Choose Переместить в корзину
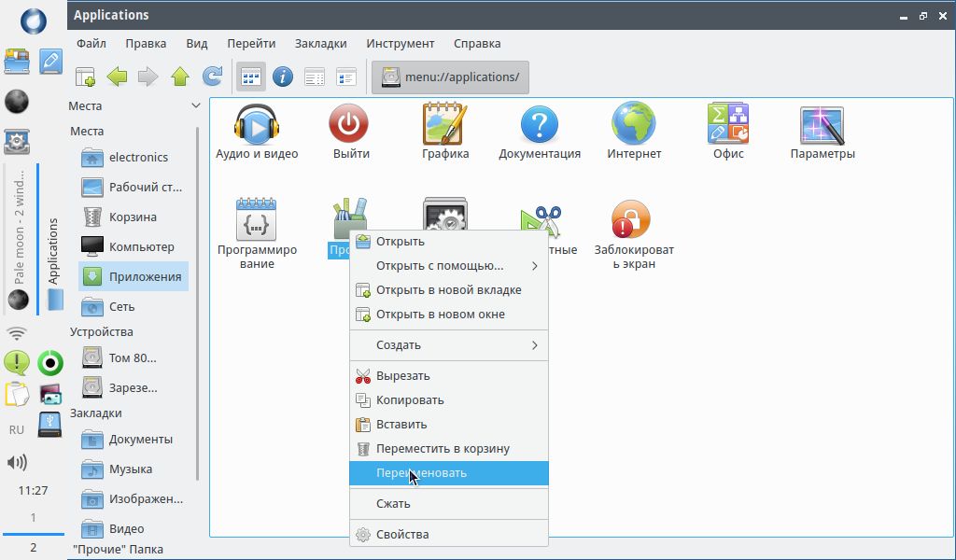 click(x=449, y=449)
